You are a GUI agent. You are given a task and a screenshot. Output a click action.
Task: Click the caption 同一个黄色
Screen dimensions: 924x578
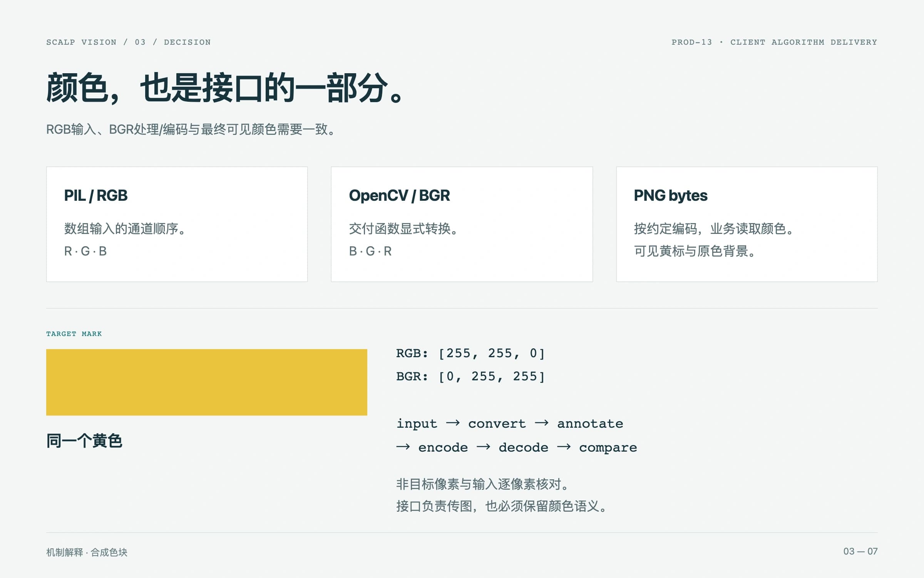(84, 441)
